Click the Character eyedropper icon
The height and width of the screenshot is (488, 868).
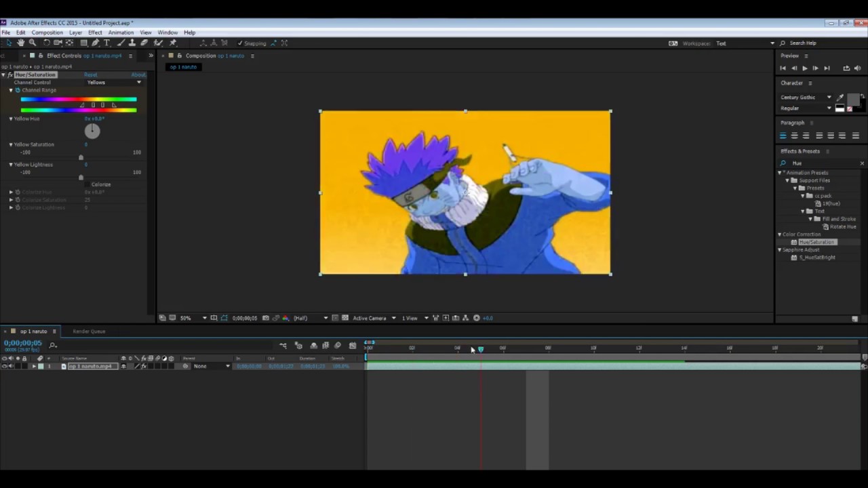[x=841, y=98]
